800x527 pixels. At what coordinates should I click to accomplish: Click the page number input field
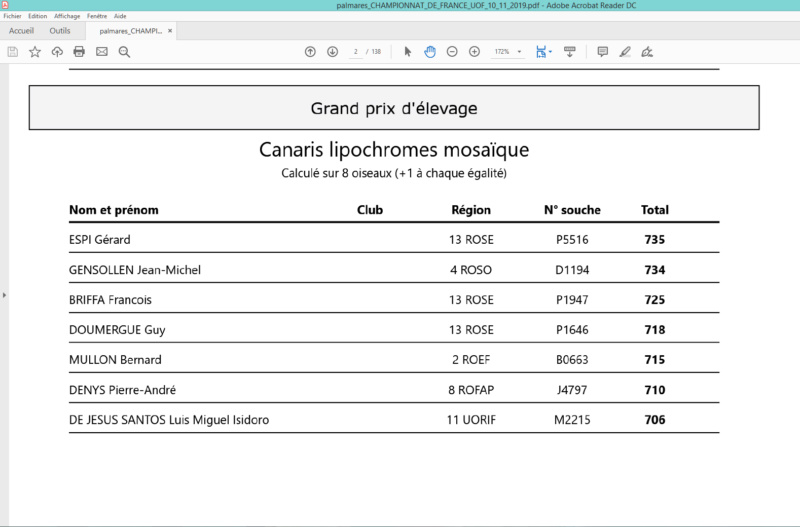tap(356, 52)
